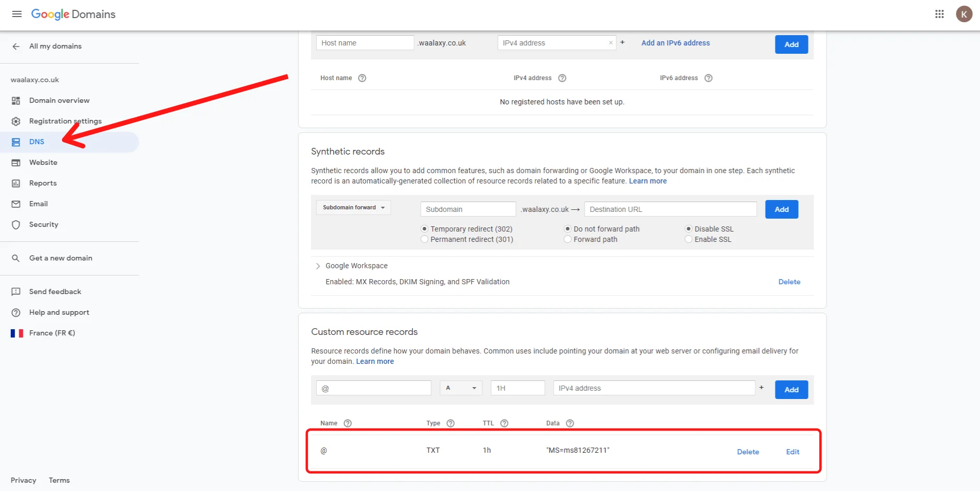Viewport: 980px width, 491px height.
Task: Click the custom record @ name field
Action: 374,388
